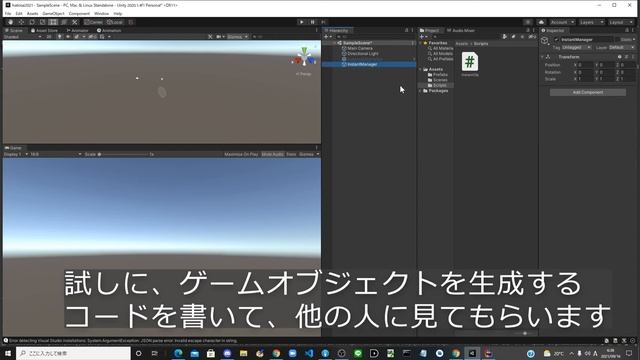Select All Models favorite search
This screenshot has height=360, width=640.
(x=442, y=53)
